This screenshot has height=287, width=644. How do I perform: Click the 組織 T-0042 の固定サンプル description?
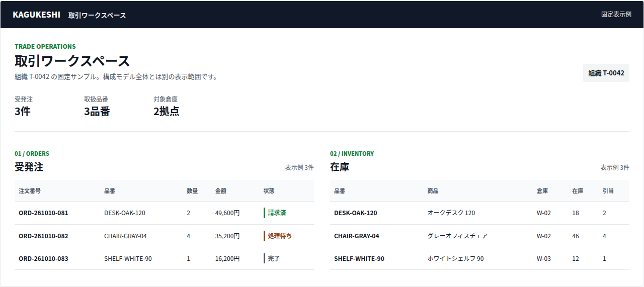[116, 77]
